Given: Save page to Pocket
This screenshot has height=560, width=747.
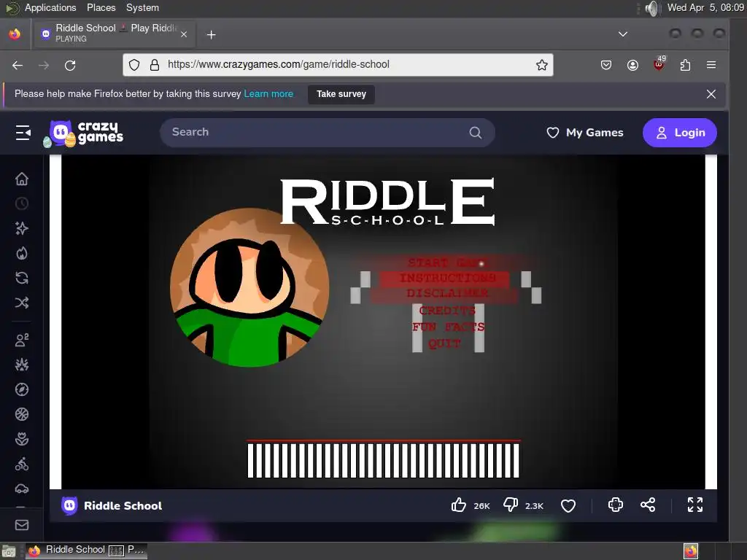Looking at the screenshot, I should (606, 65).
